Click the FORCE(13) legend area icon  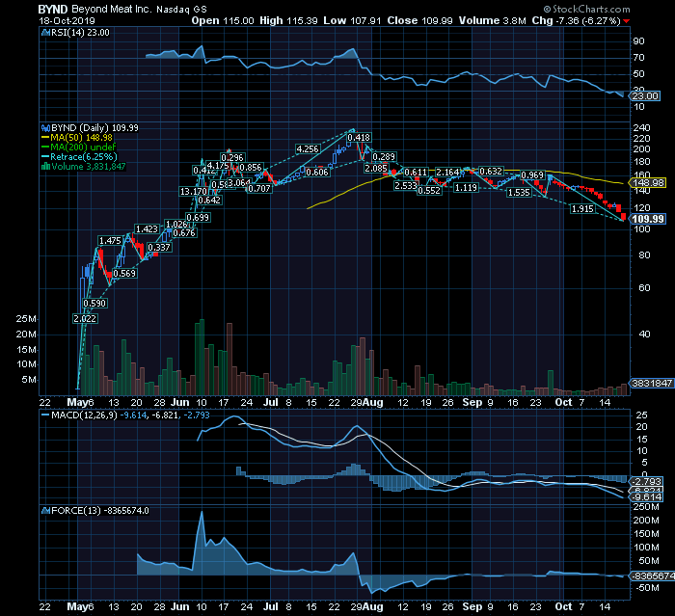coord(45,511)
